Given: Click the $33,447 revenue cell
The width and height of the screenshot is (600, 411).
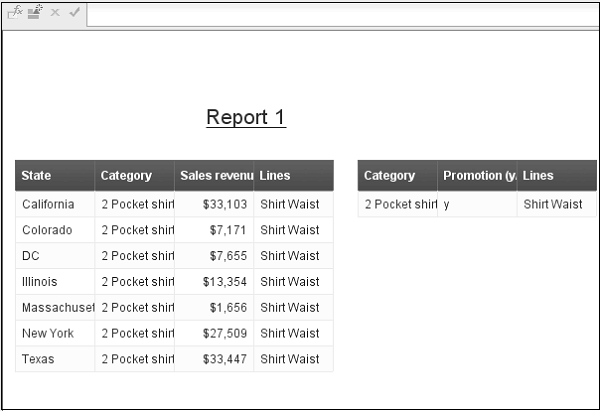Looking at the screenshot, I should tap(214, 359).
